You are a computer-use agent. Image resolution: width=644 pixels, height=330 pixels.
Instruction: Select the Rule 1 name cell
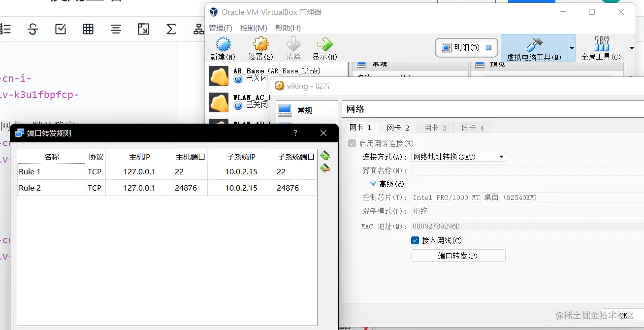[x=52, y=171]
